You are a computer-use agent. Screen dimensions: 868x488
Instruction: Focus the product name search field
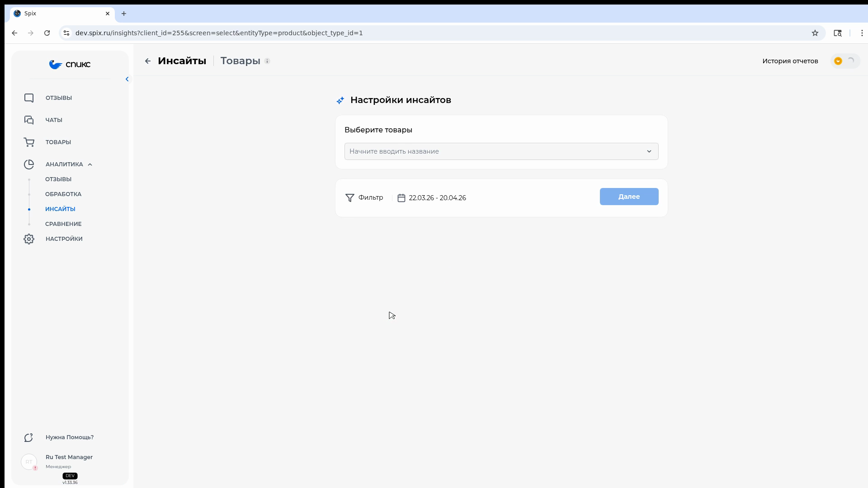(501, 151)
